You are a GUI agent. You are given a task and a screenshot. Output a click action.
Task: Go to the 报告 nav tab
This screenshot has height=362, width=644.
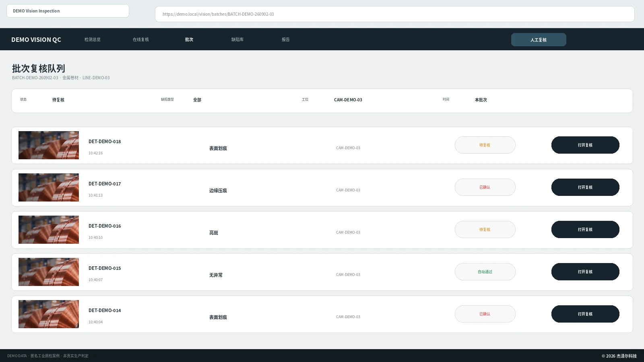(286, 39)
